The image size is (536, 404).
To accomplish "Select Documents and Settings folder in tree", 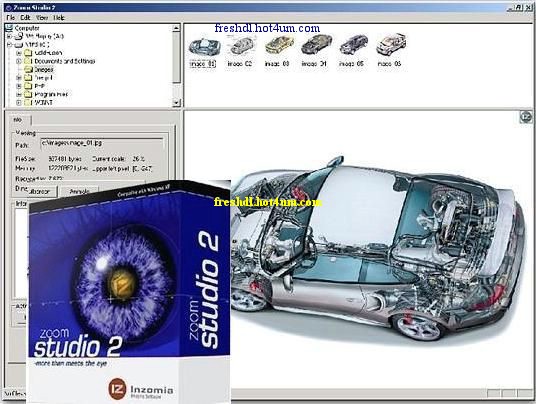I will [65, 61].
